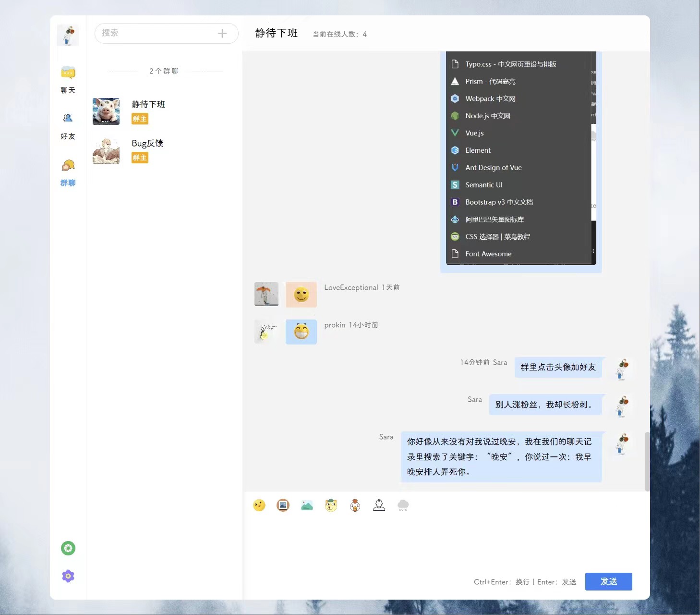700x615 pixels.
Task: Click the chicken sticker pack icon
Action: [355, 505]
